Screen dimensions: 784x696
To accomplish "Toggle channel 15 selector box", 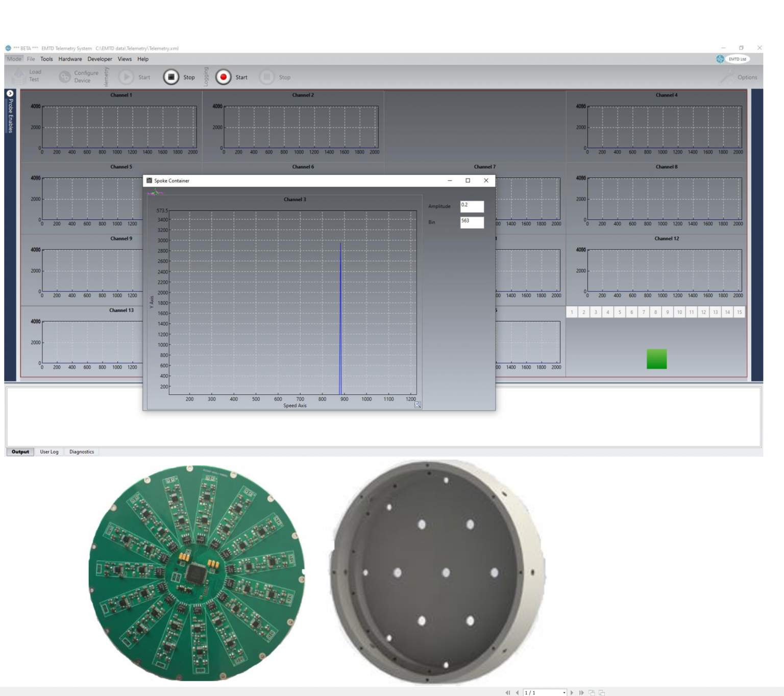I will coord(739,312).
